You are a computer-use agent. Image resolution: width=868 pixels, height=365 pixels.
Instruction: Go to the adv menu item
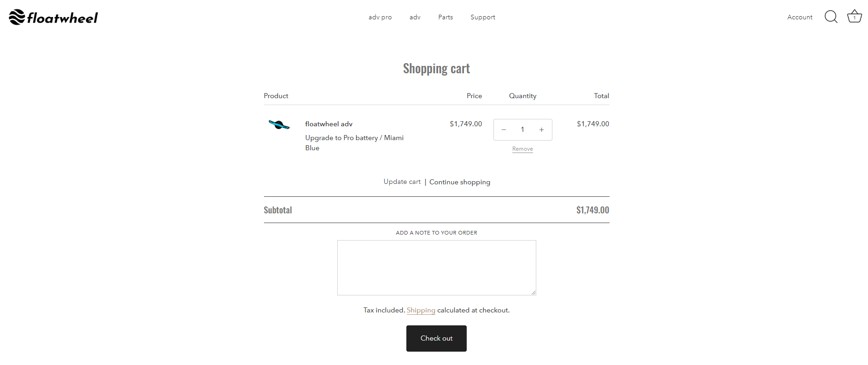click(415, 18)
